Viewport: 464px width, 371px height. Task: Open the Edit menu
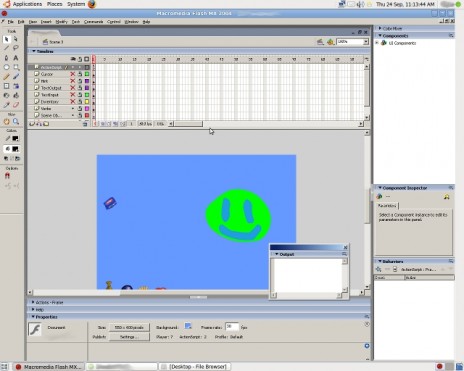tap(21, 22)
